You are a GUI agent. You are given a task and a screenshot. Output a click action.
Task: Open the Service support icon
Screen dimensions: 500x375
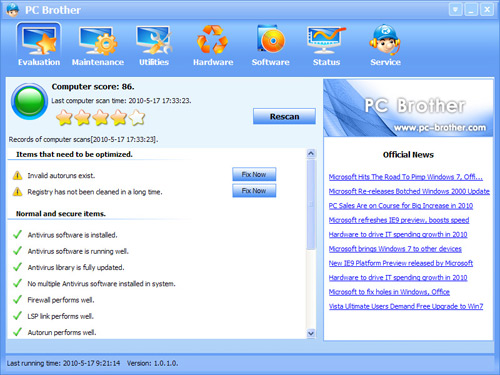click(385, 39)
